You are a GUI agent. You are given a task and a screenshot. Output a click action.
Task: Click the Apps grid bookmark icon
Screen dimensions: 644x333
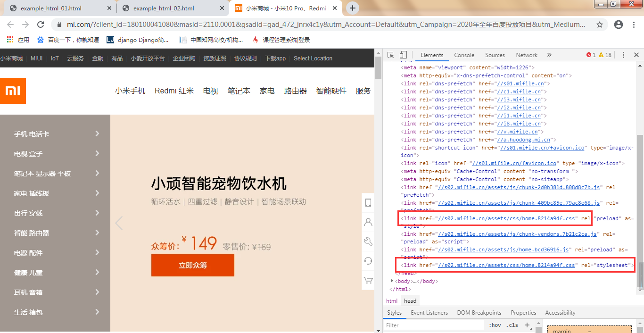click(x=10, y=40)
